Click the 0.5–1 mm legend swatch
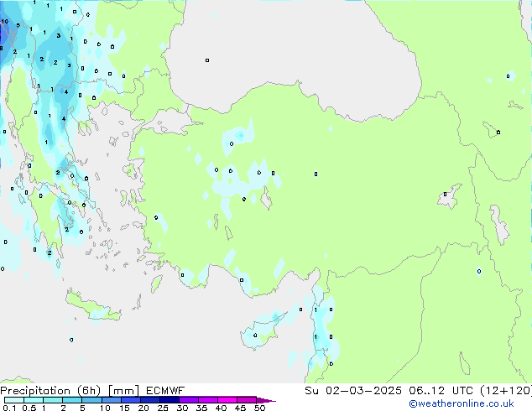The image size is (532, 411). (34, 400)
